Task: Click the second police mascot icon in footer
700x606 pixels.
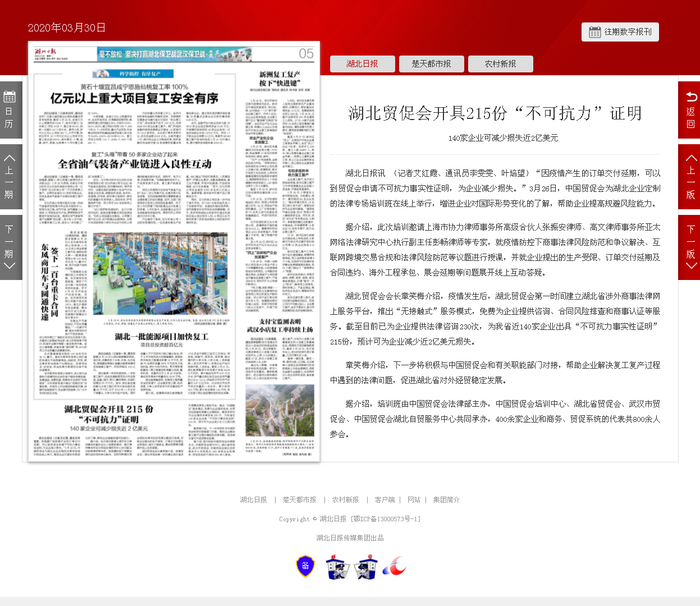Action: pos(365,567)
